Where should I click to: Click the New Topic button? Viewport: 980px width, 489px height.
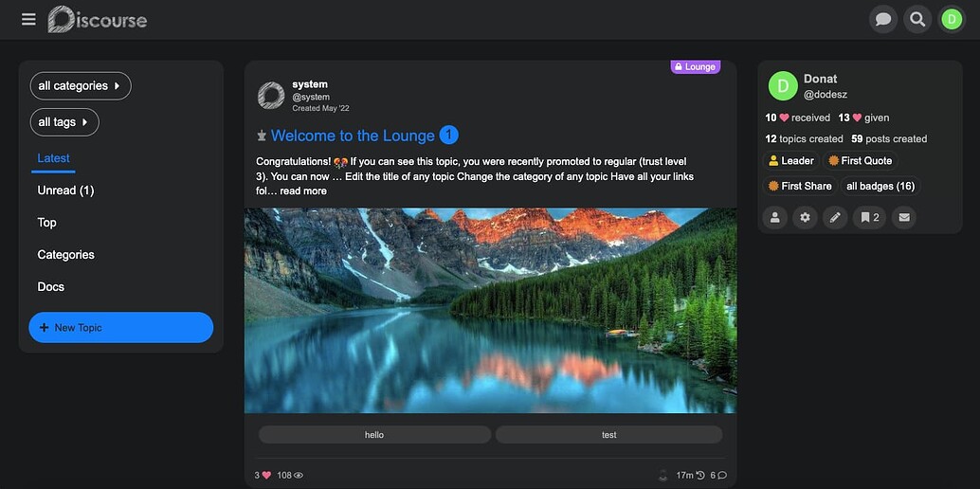[121, 328]
